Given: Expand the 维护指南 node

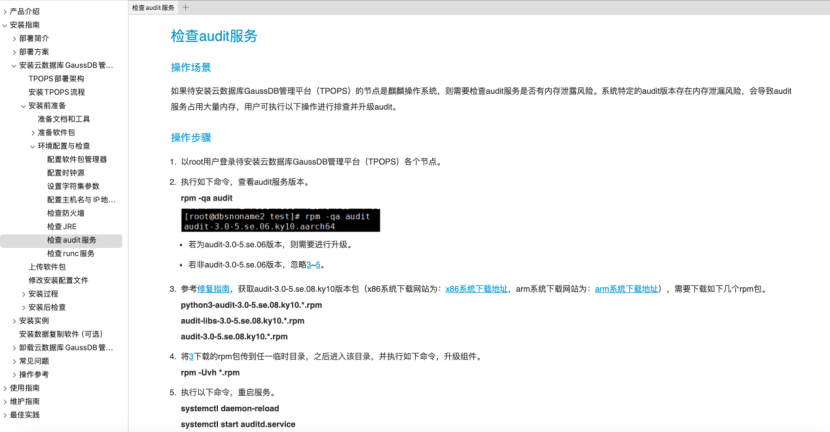Looking at the screenshot, I should [5, 401].
